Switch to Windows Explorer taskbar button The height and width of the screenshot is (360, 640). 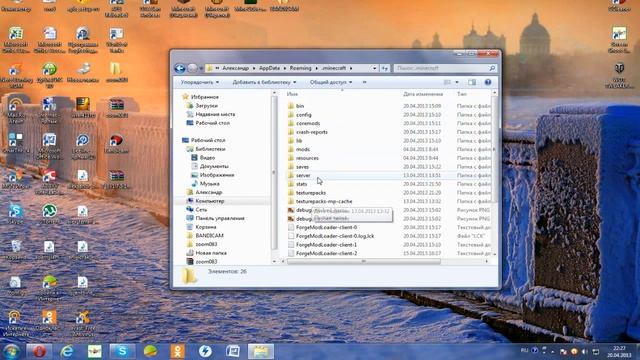coord(261,351)
